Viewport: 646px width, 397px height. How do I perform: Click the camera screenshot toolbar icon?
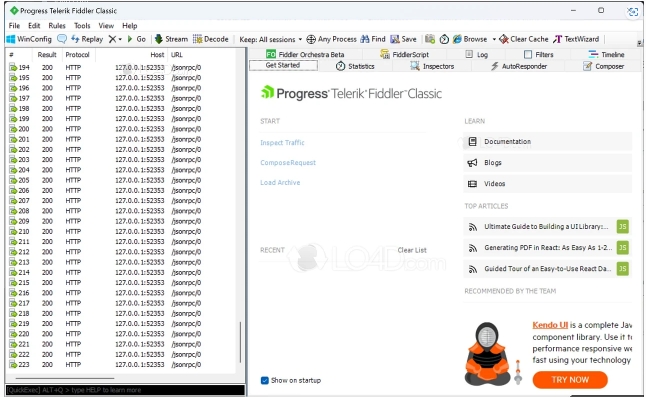pyautogui.click(x=430, y=39)
